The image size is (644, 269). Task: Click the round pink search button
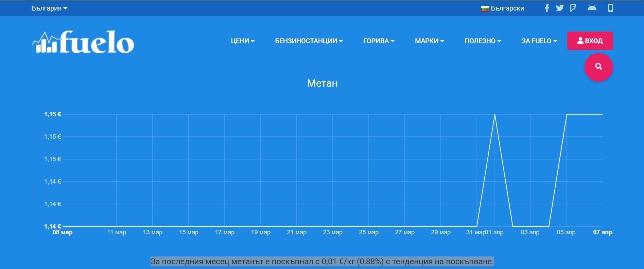(x=598, y=67)
